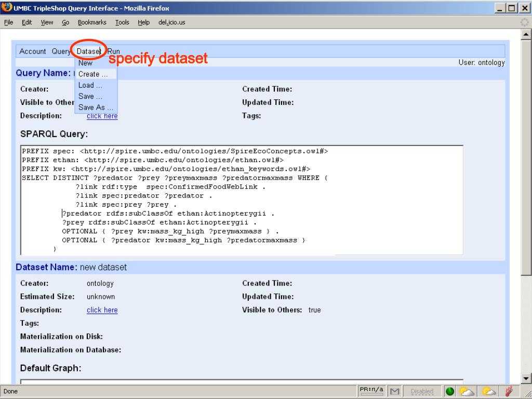Viewport: 532px width, 399px height.
Task: Open the Firefox File menu
Action: (8, 22)
